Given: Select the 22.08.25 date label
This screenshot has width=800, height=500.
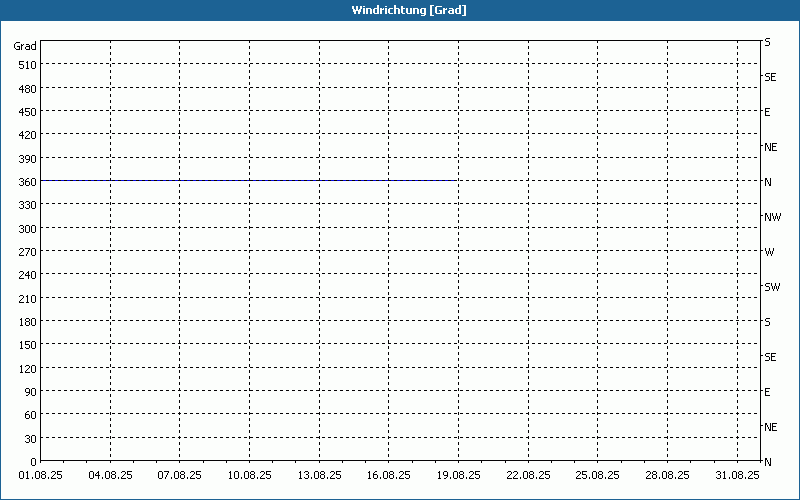Looking at the screenshot, I should tap(529, 476).
